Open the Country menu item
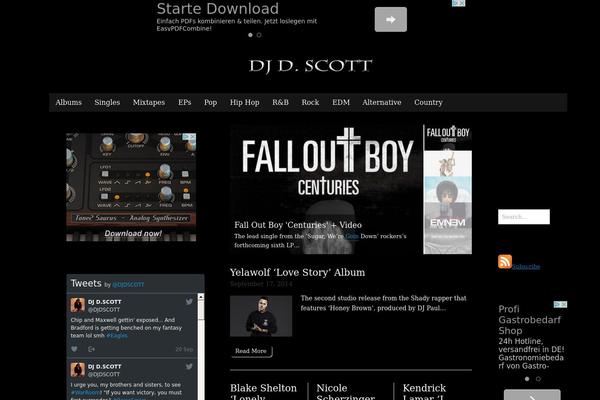The image size is (600, 400). coord(428,102)
